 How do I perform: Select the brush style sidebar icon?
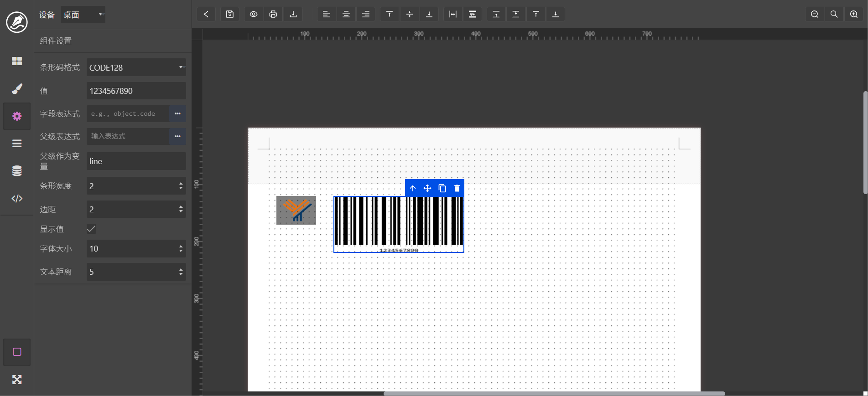[x=17, y=88]
